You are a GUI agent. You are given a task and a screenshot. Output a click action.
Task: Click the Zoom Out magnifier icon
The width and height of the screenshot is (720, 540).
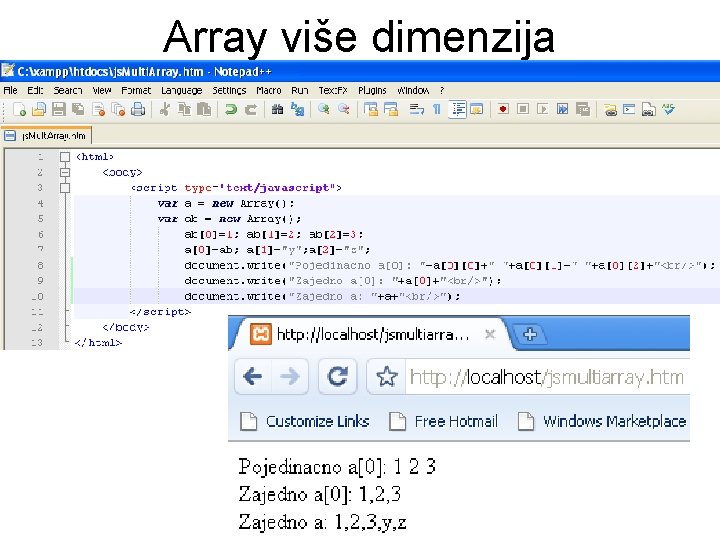tap(343, 109)
